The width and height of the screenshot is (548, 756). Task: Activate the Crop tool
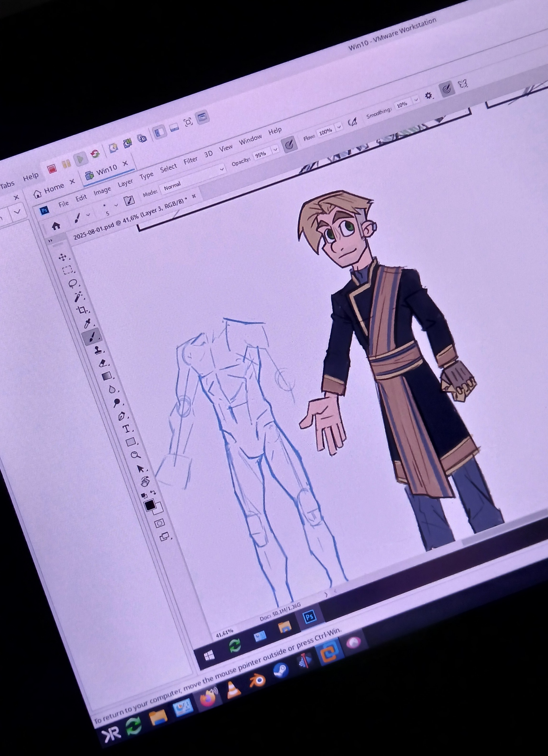coord(82,310)
